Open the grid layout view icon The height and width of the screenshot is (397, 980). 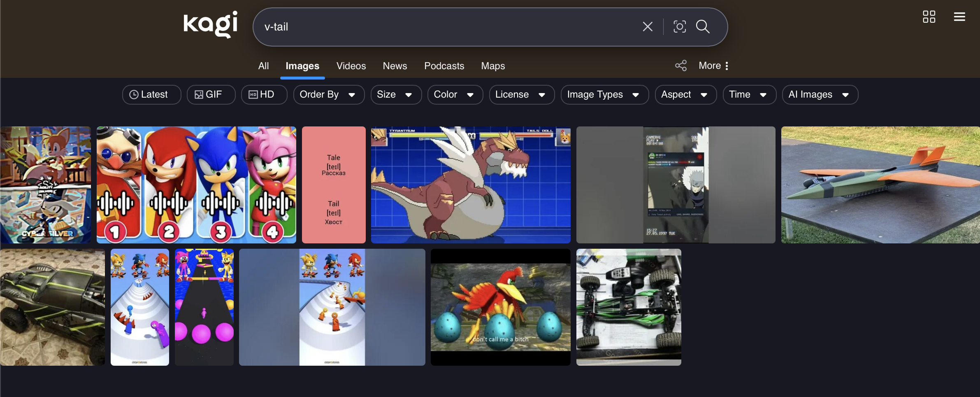pos(929,16)
